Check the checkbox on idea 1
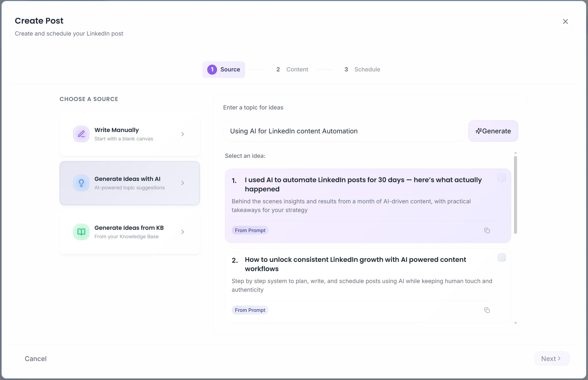 [502, 178]
